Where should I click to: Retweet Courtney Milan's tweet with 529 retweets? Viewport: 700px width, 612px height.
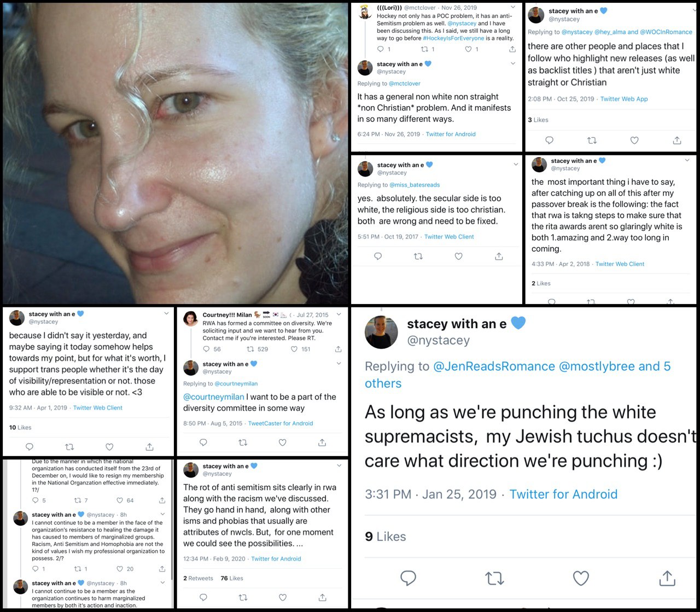pyautogui.click(x=250, y=349)
